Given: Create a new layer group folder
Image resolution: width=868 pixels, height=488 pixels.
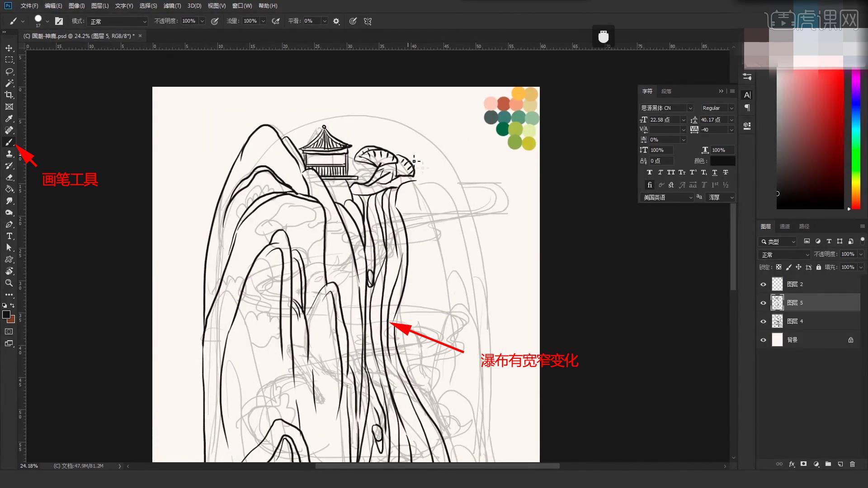Looking at the screenshot, I should [828, 464].
